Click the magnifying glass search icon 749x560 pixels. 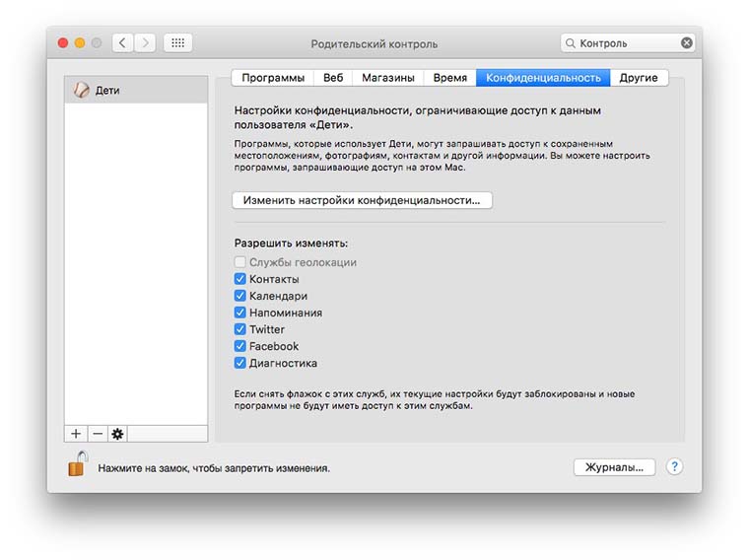[x=570, y=43]
